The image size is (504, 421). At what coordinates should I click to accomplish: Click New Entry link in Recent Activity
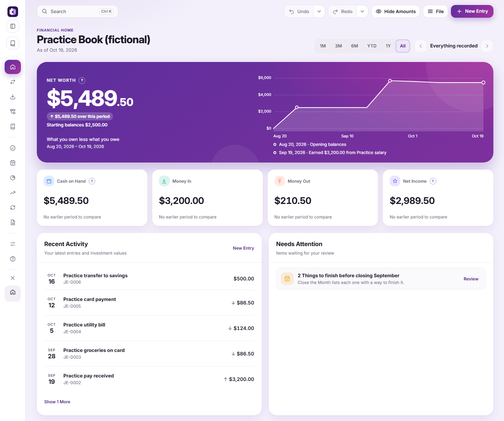(243, 248)
